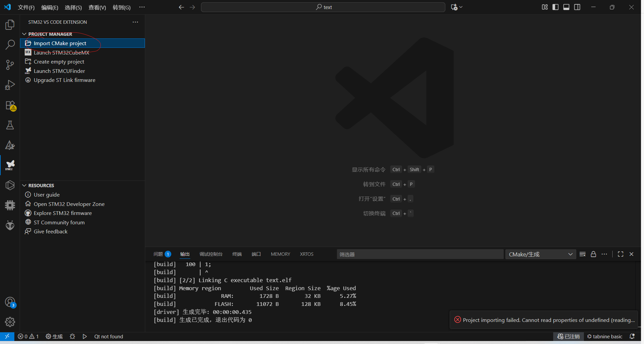Click the 筛选器 filter input field
The image size is (644, 344).
(420, 254)
